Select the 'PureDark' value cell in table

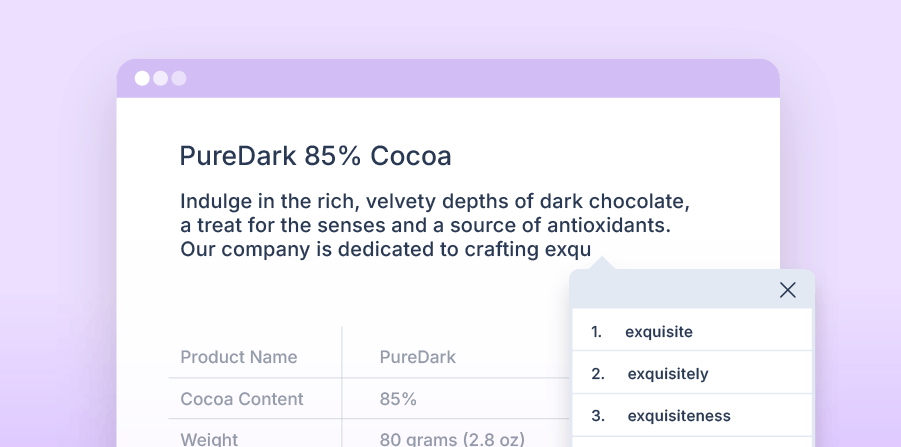coord(418,357)
